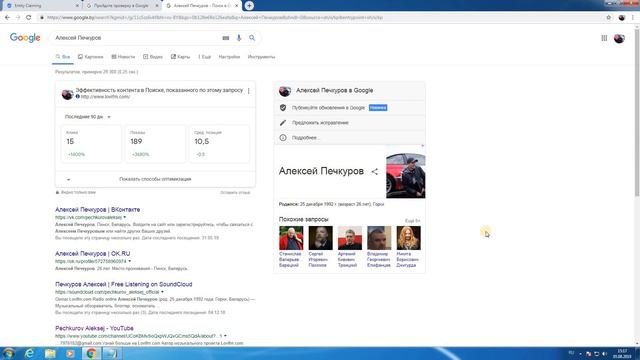
Task: Select Видео search tab
Action: 153,57
